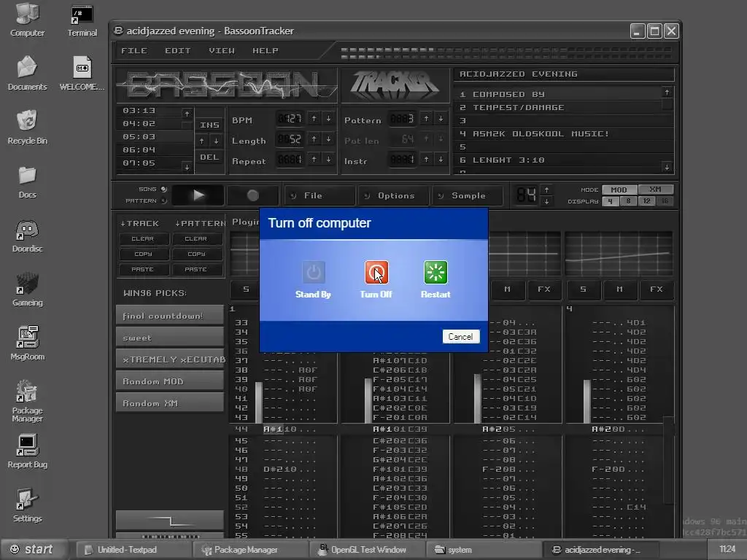Open the EDIT menu in BassoonTracker
The height and width of the screenshot is (560, 747).
coord(178,50)
